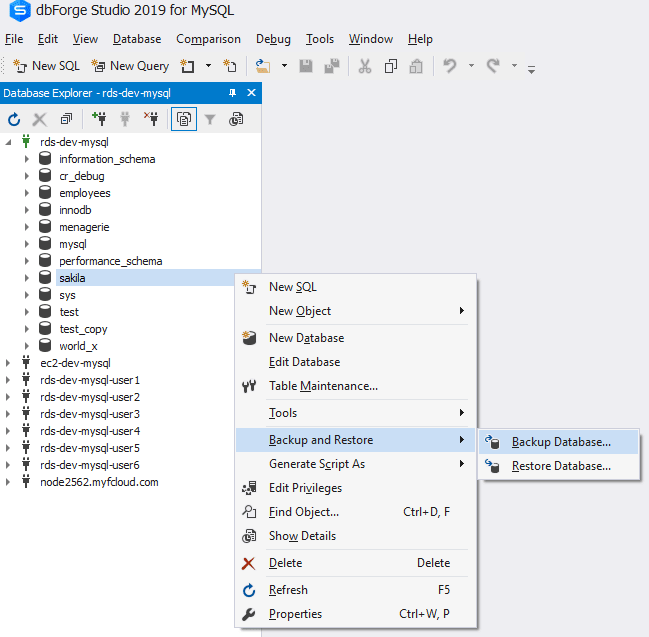Image resolution: width=649 pixels, height=637 pixels.
Task: Select the sakila database
Action: [72, 278]
